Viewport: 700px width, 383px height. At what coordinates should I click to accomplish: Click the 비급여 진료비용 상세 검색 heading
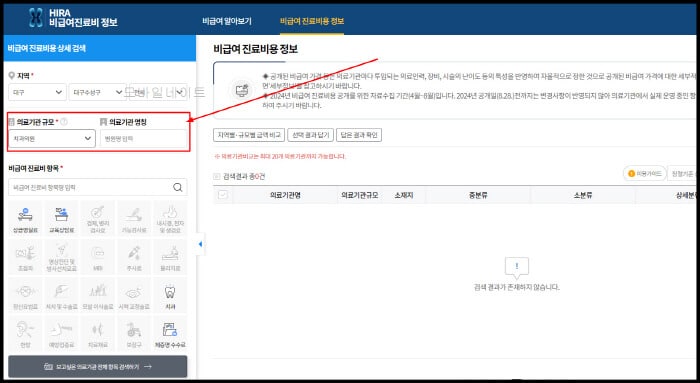(47, 48)
